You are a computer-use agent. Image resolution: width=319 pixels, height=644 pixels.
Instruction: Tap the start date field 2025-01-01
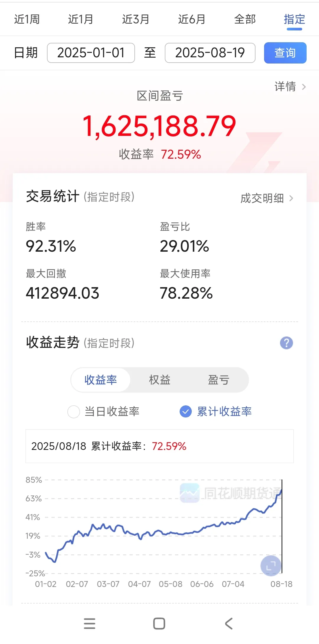click(91, 53)
